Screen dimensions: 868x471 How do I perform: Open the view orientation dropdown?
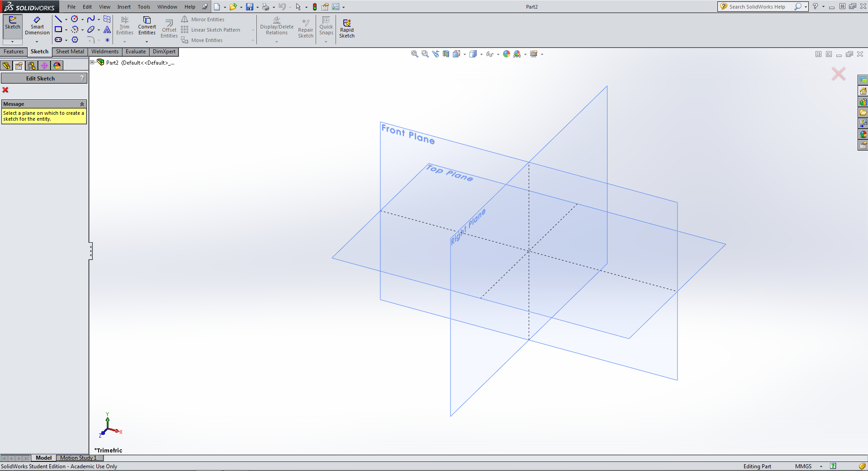click(465, 54)
